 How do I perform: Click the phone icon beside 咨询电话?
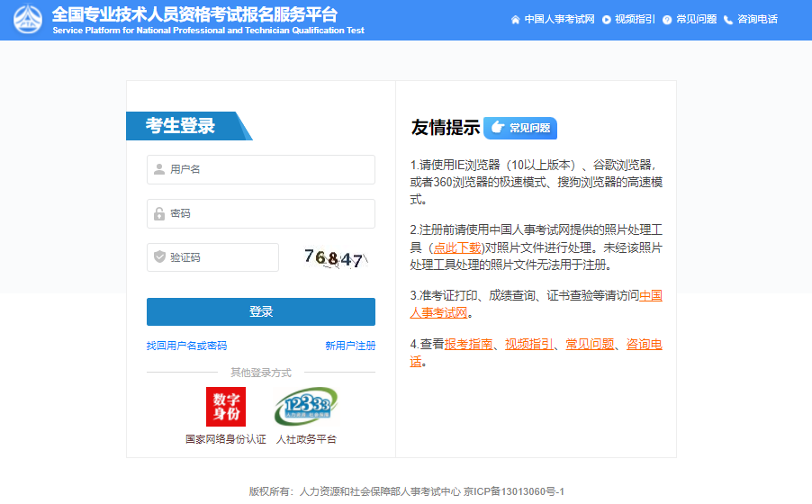(x=727, y=20)
